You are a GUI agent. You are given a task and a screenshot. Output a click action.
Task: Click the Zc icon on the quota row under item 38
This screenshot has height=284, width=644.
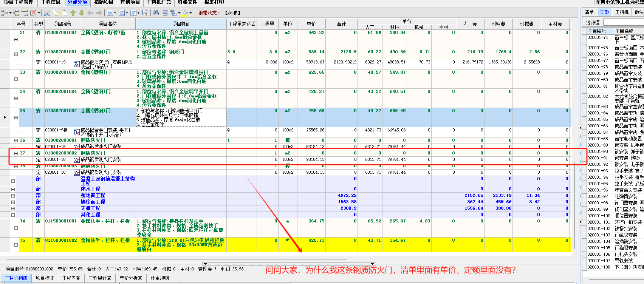coord(76,173)
